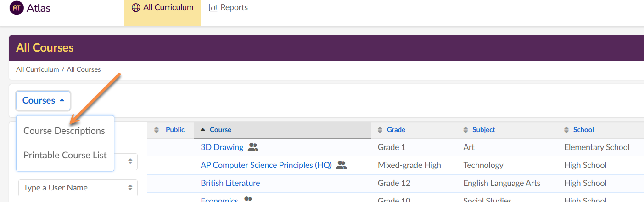644x202 pixels.
Task: Click the ascending sort arrow on Course column
Action: [203, 130]
